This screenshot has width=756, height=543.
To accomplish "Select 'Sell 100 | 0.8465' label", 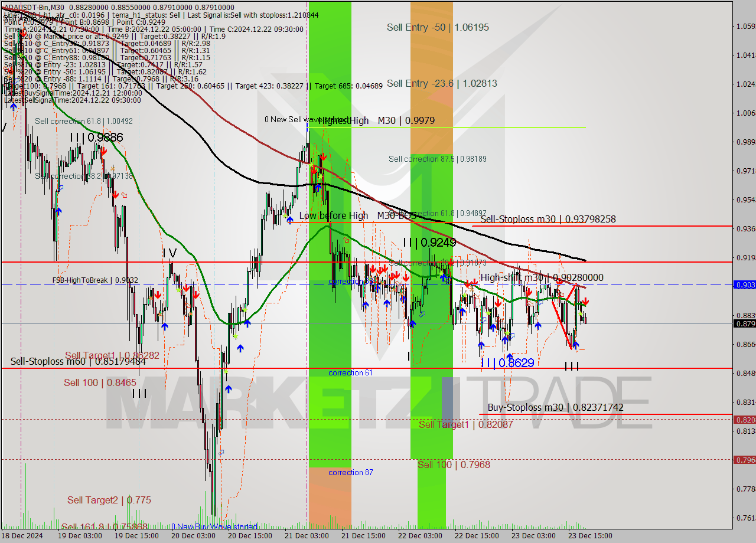I will click(x=100, y=382).
